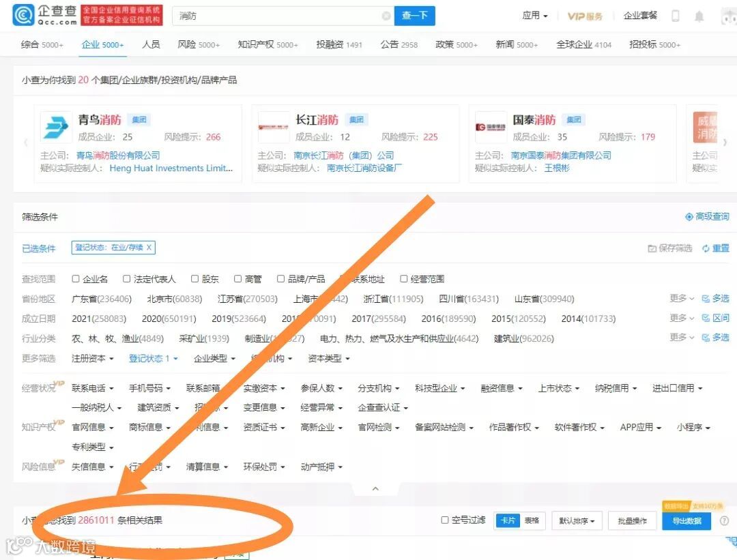The width and height of the screenshot is (737, 560).
Task: Open 上市状态 filter dropdown
Action: [x=559, y=388]
